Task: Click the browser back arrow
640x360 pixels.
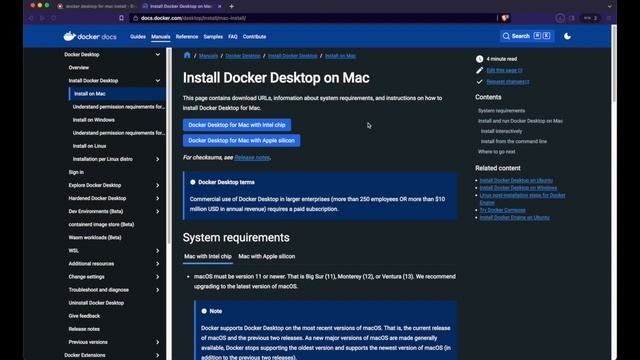Action: tap(31, 18)
